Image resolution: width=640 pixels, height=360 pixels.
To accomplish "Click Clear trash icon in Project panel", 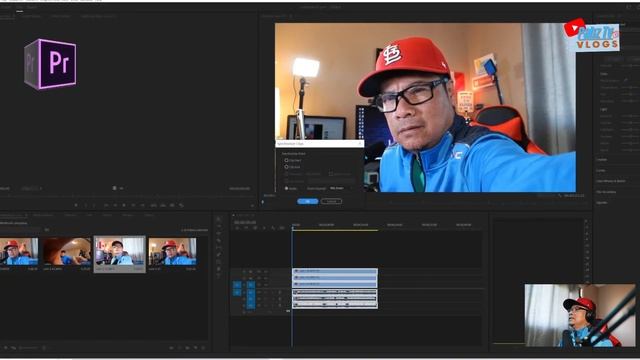I will click(x=203, y=348).
